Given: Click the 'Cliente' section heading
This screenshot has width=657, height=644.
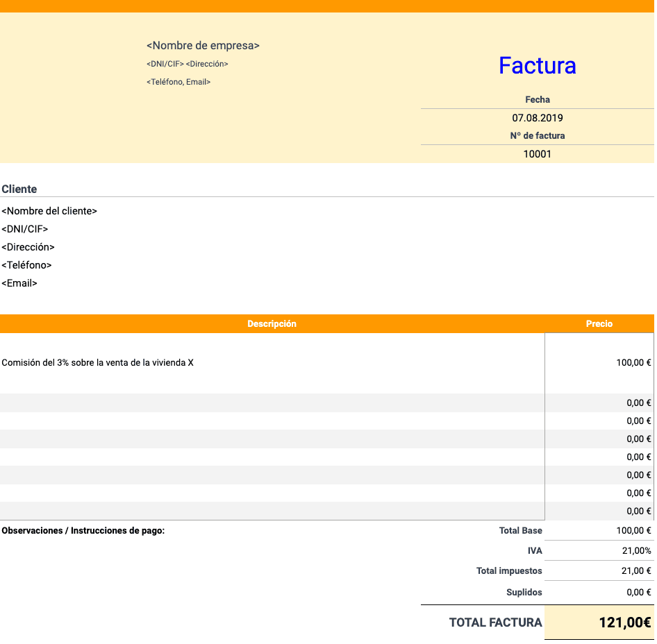Looking at the screenshot, I should point(19,189).
